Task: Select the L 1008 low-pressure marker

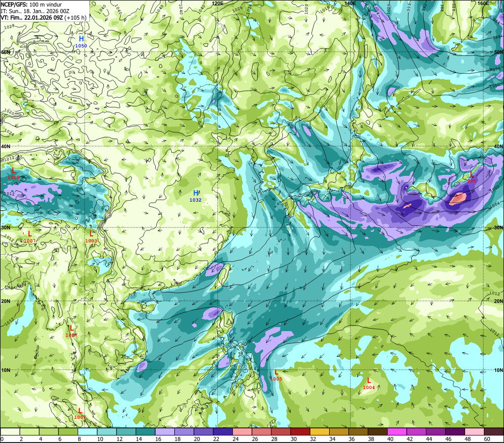Action: pos(14,173)
